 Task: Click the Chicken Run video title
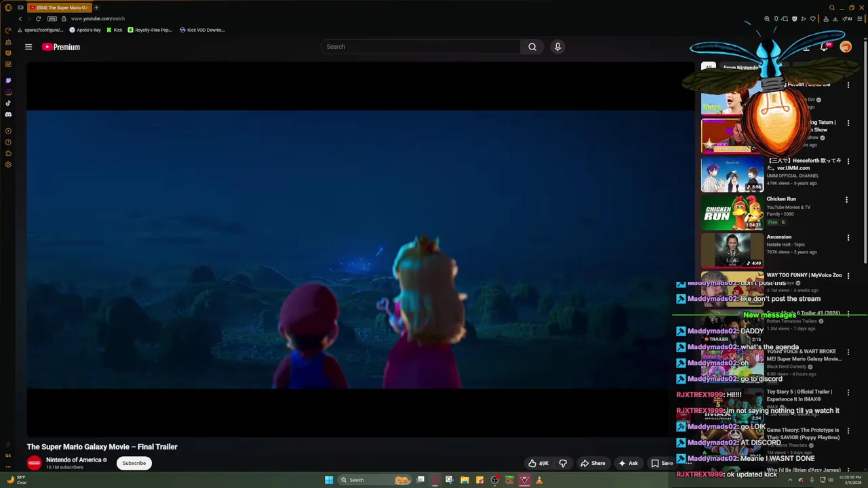pyautogui.click(x=781, y=199)
